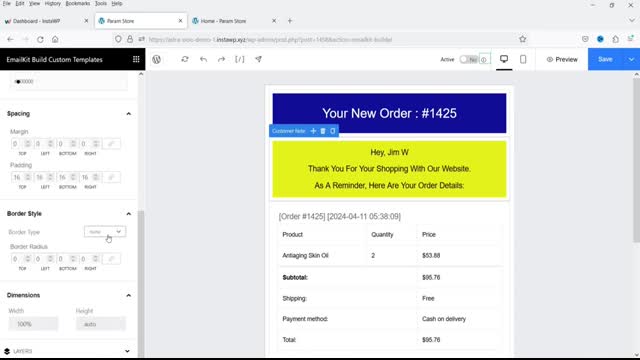This screenshot has width=640, height=360.
Task: Click the Preview button
Action: point(562,60)
